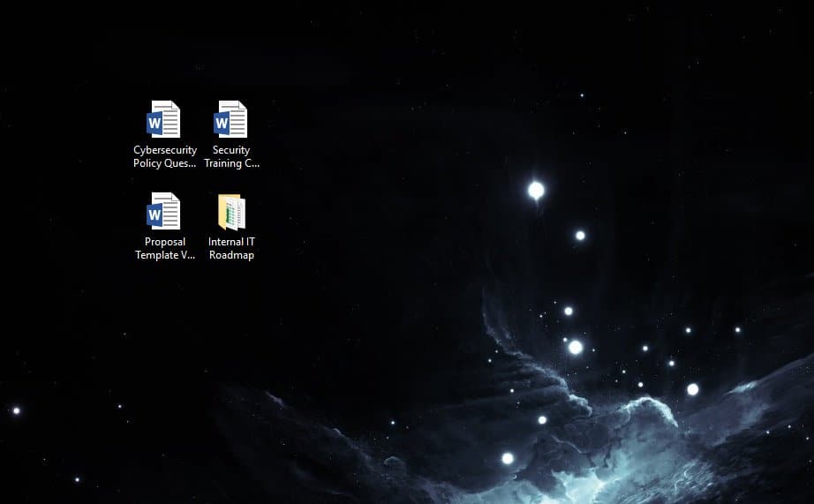Click the "Cybersecurity Policy Ques..." file label
The width and height of the screenshot is (814, 504).
(x=165, y=156)
